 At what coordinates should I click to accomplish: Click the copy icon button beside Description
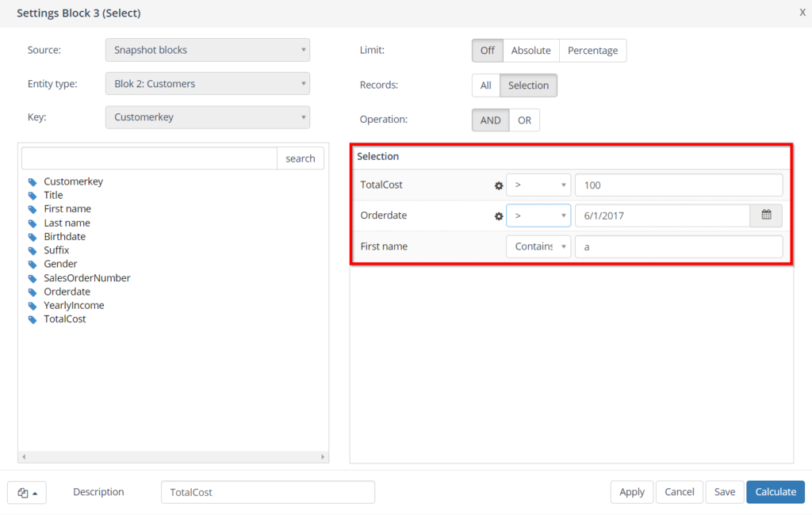pos(27,492)
